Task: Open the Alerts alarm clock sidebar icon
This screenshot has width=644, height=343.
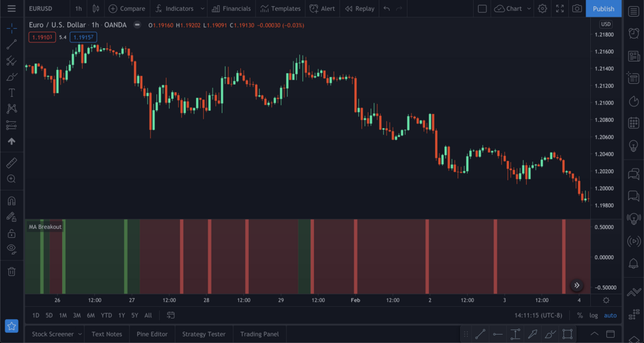Action: point(634,33)
